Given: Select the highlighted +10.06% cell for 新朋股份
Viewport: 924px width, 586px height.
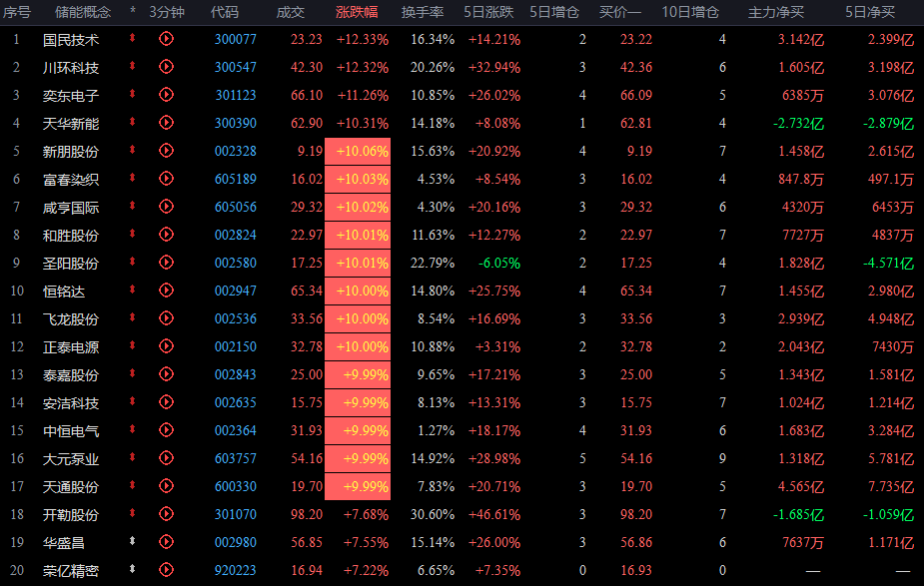Looking at the screenshot, I should (358, 151).
